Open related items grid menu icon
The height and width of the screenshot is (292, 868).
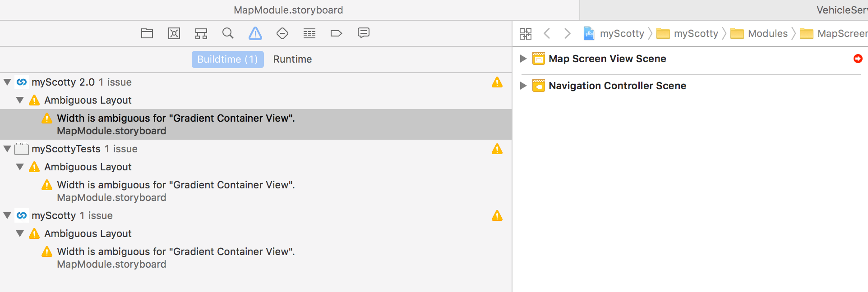tap(526, 34)
